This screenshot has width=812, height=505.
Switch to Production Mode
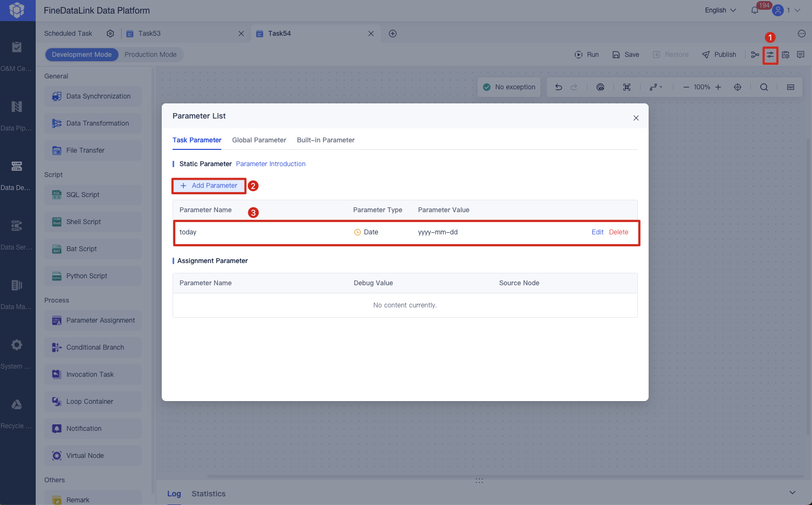(x=150, y=55)
